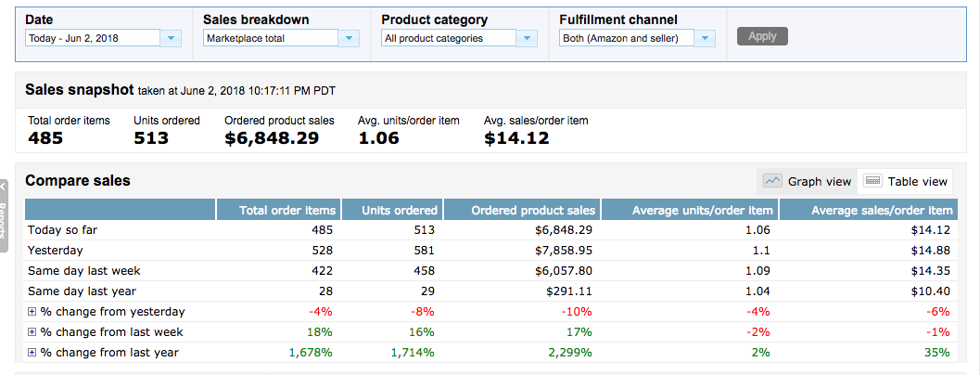Click the 'Units ordered' column header

click(x=393, y=210)
